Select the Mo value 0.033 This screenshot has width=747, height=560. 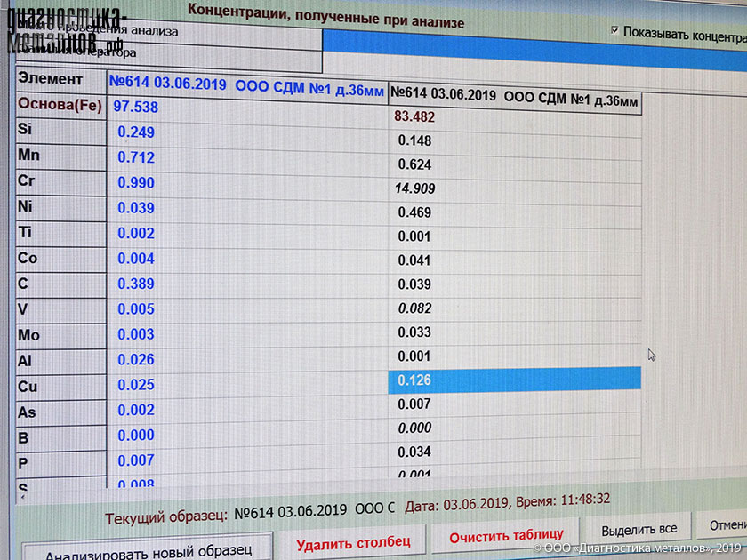pos(414,332)
